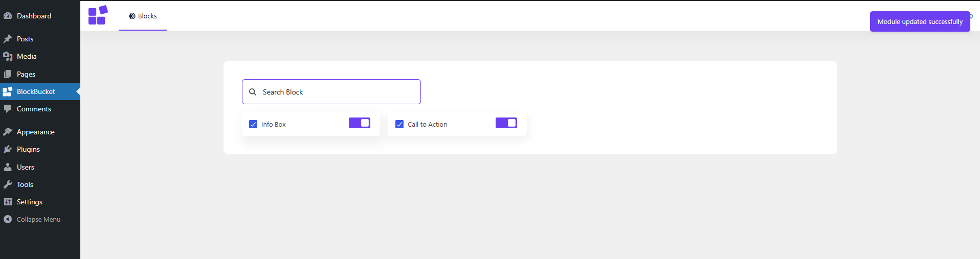Select the Comments speech bubble icon
The width and height of the screenshot is (980, 259).
click(8, 109)
